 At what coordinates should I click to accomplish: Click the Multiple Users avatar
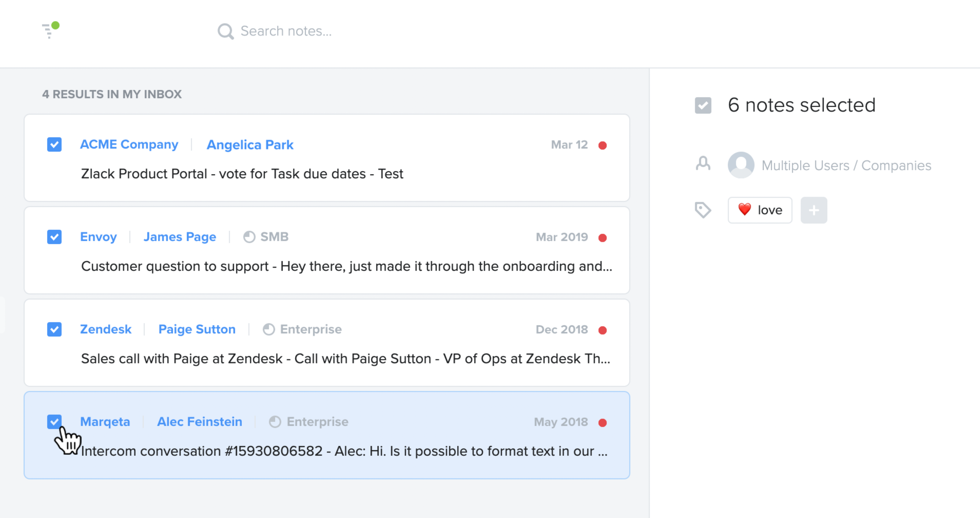point(741,165)
